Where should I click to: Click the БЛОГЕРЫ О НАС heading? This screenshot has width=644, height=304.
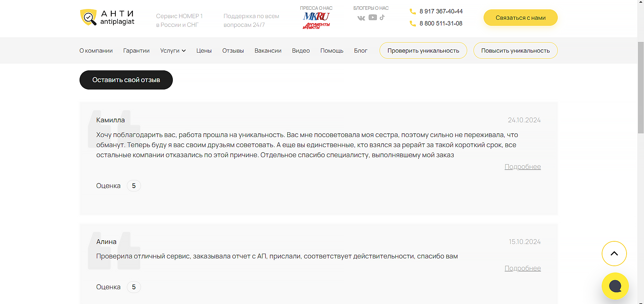click(x=371, y=8)
